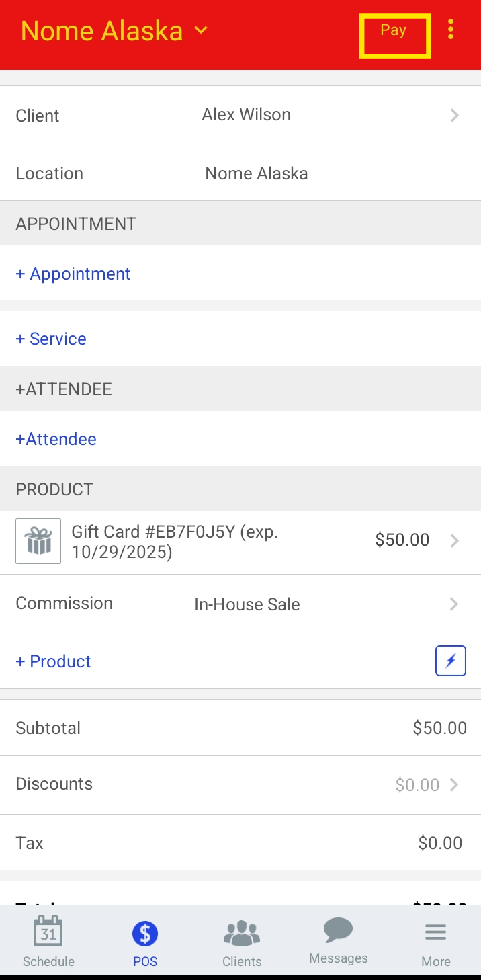This screenshot has height=980, width=481.
Task: Tap the lightning quick-add product icon
Action: [x=450, y=661]
